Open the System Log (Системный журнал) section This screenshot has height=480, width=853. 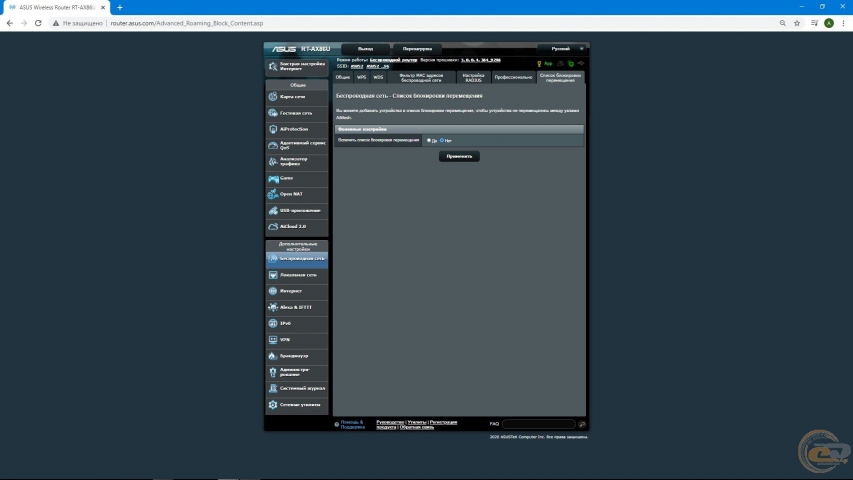[296, 389]
